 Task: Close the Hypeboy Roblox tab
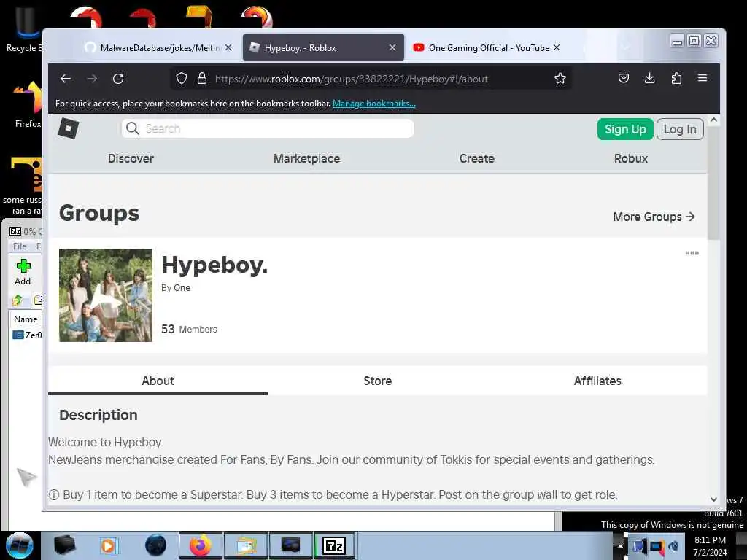point(392,47)
